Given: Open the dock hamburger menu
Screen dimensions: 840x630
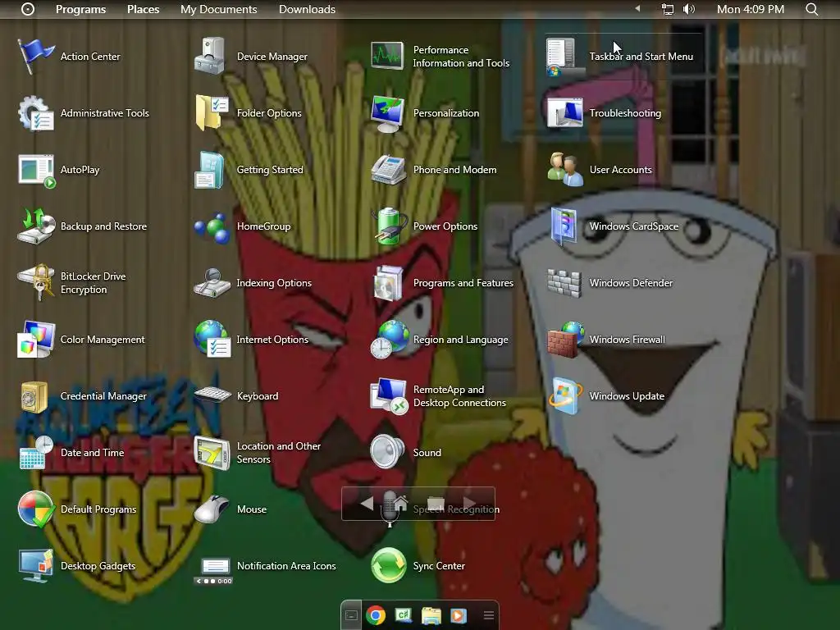Looking at the screenshot, I should tap(489, 615).
